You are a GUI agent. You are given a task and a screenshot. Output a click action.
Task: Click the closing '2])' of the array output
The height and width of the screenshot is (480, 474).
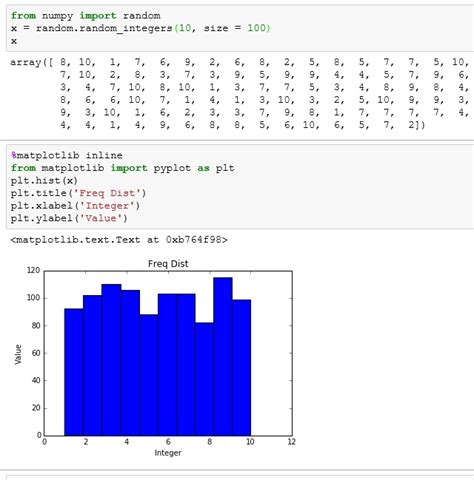click(x=417, y=125)
